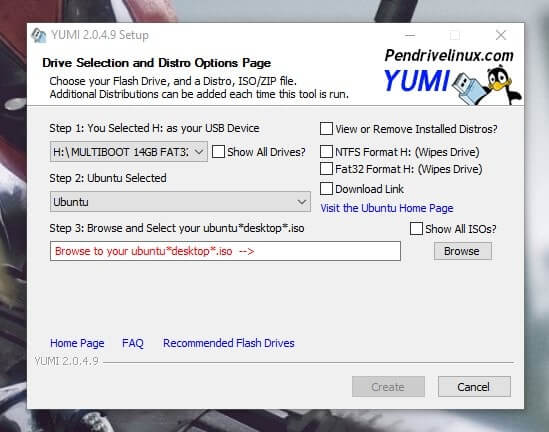
Task: Open the FAQ link
Action: [133, 343]
